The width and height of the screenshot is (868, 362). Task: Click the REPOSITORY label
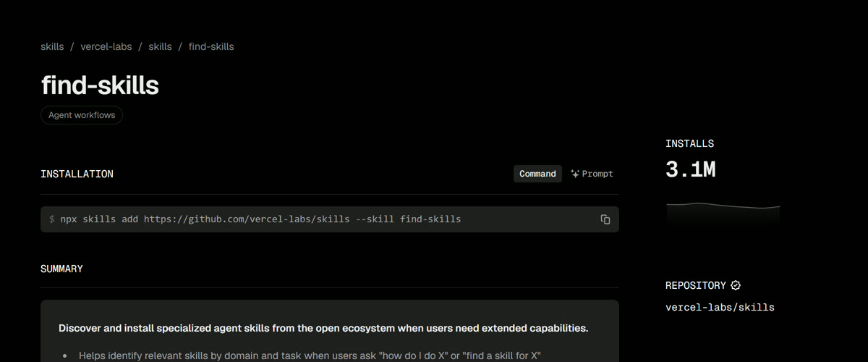(x=695, y=285)
